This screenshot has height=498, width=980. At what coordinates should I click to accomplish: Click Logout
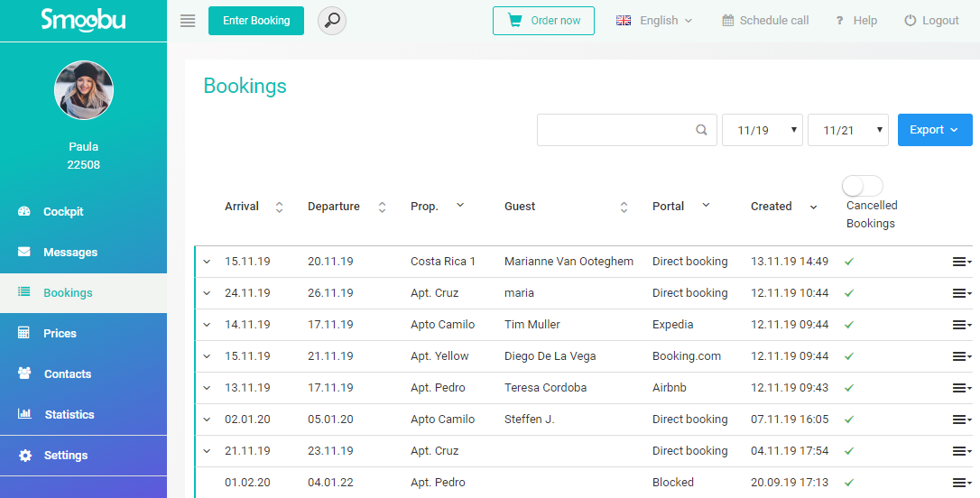coord(931,21)
